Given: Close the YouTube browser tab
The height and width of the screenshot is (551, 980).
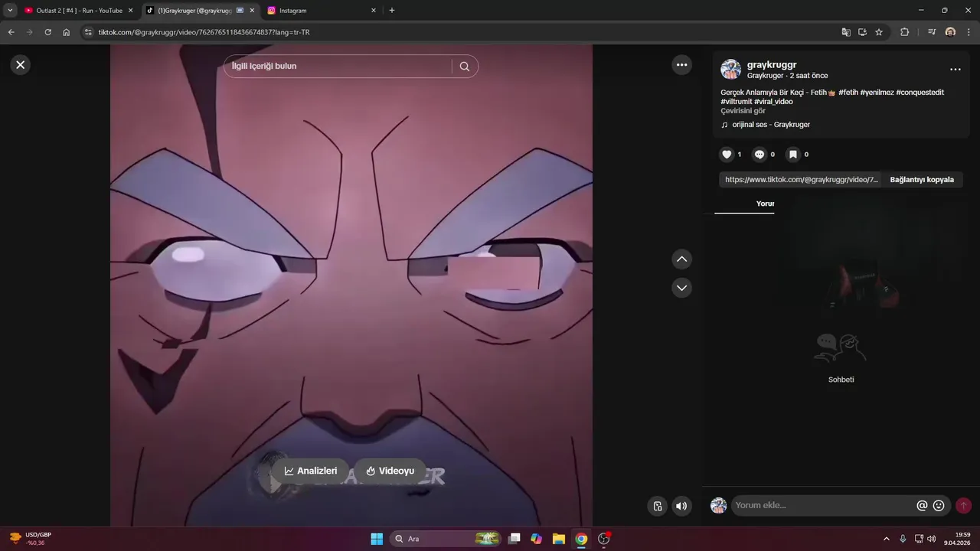Looking at the screenshot, I should point(130,11).
